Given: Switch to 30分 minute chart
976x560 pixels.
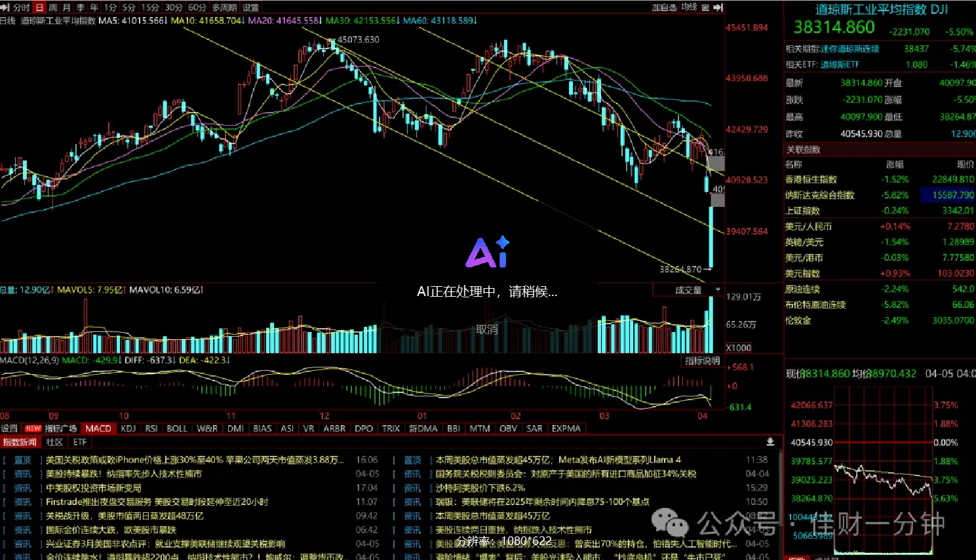Looking at the screenshot, I should (x=174, y=7).
